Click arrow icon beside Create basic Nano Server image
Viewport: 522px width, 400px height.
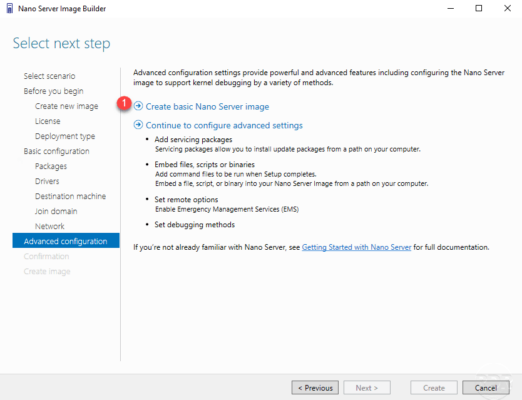(138, 106)
